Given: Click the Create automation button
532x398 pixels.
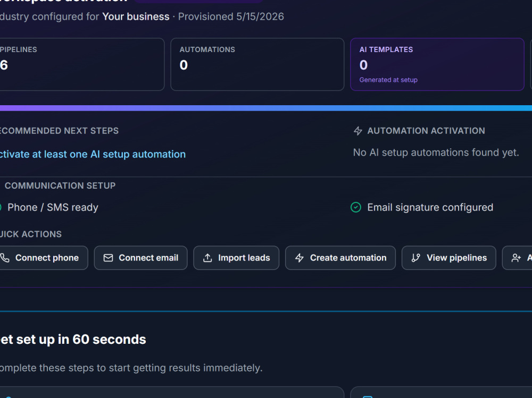Looking at the screenshot, I should click(x=340, y=258).
